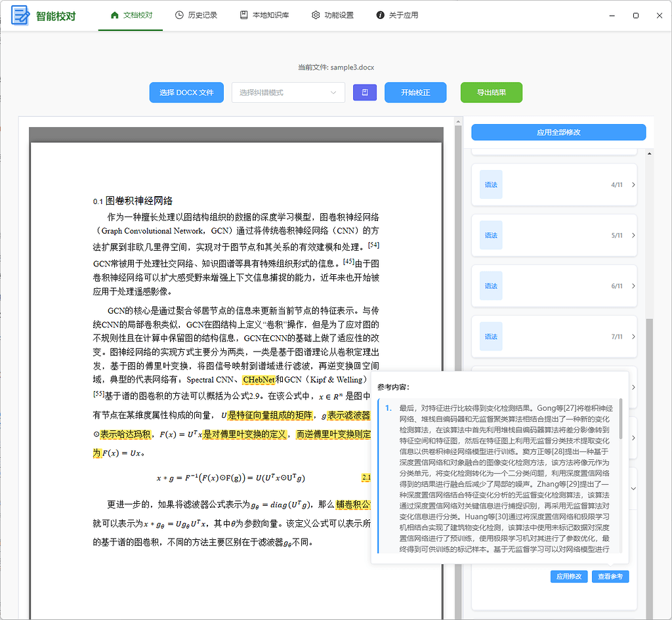The width and height of the screenshot is (672, 620).
Task: Start proofreading with 开始校正
Action: coord(415,93)
